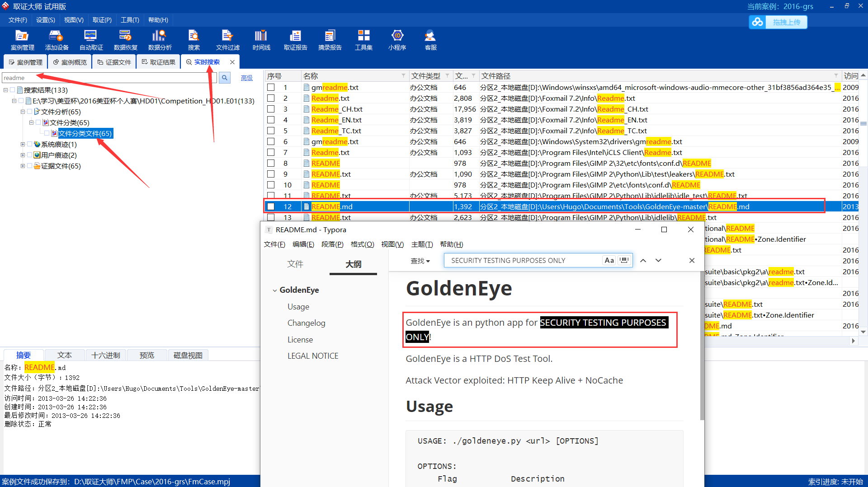The image size is (868, 487).
Task: Collapse the 搜索结果(133) tree node
Action: coord(5,90)
